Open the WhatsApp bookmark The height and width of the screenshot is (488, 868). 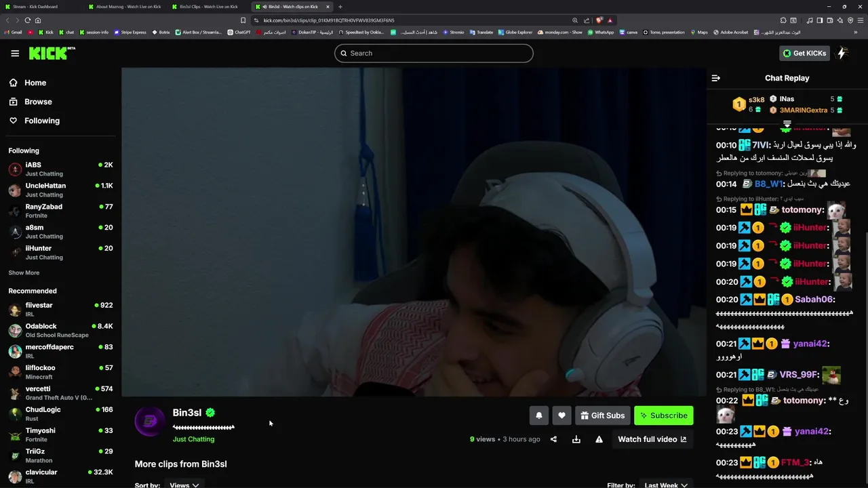[x=600, y=32]
